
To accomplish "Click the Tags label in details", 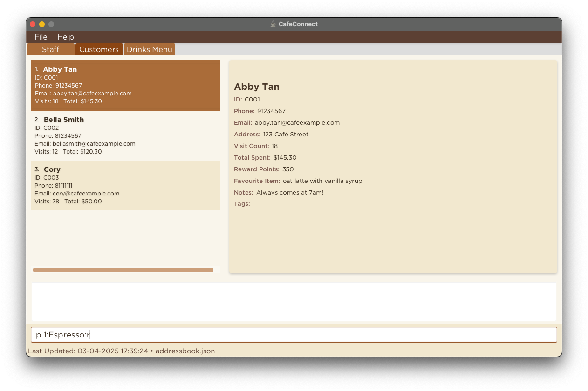I will (x=242, y=204).
